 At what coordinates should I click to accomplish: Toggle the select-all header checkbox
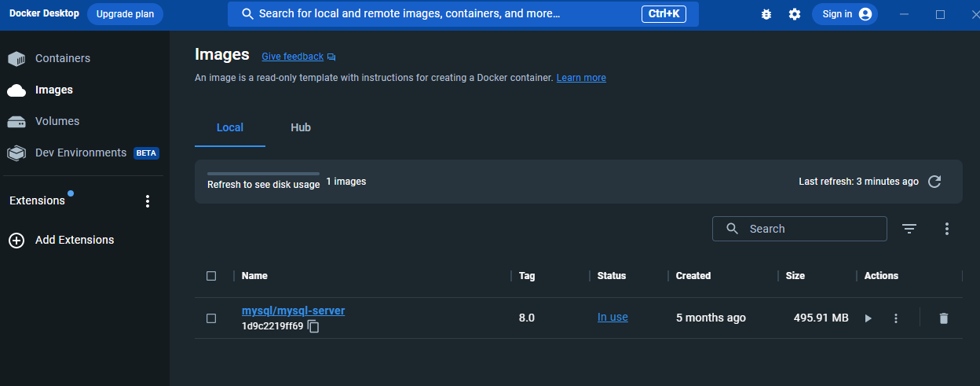coord(211,276)
